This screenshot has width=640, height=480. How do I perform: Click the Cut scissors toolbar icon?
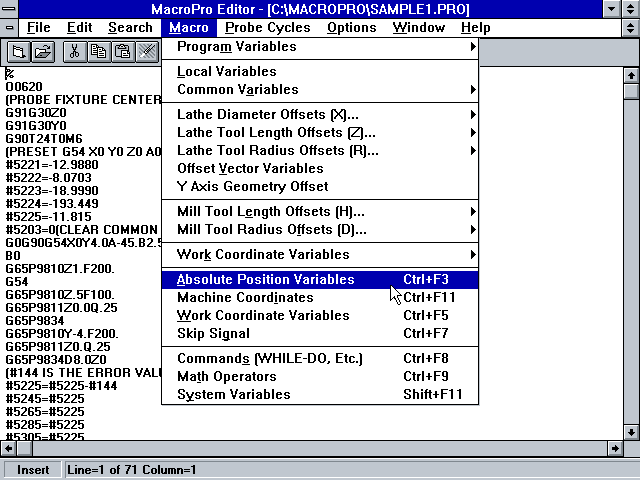coord(74,52)
